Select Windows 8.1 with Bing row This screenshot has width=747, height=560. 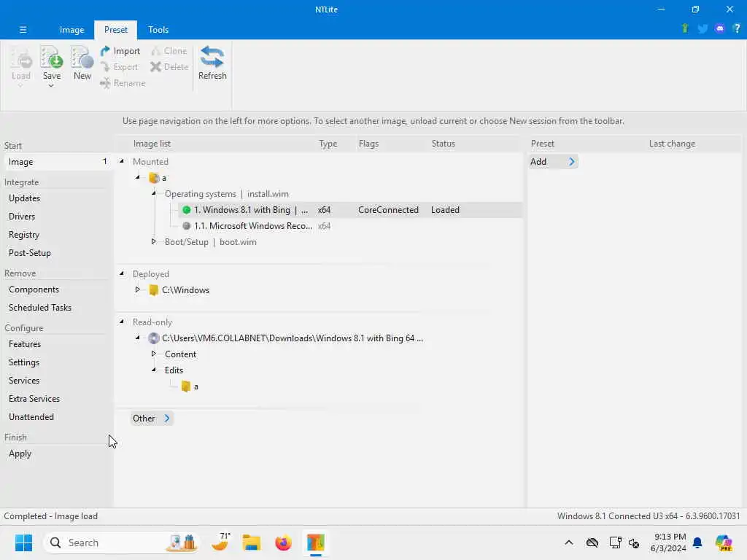[350, 210]
